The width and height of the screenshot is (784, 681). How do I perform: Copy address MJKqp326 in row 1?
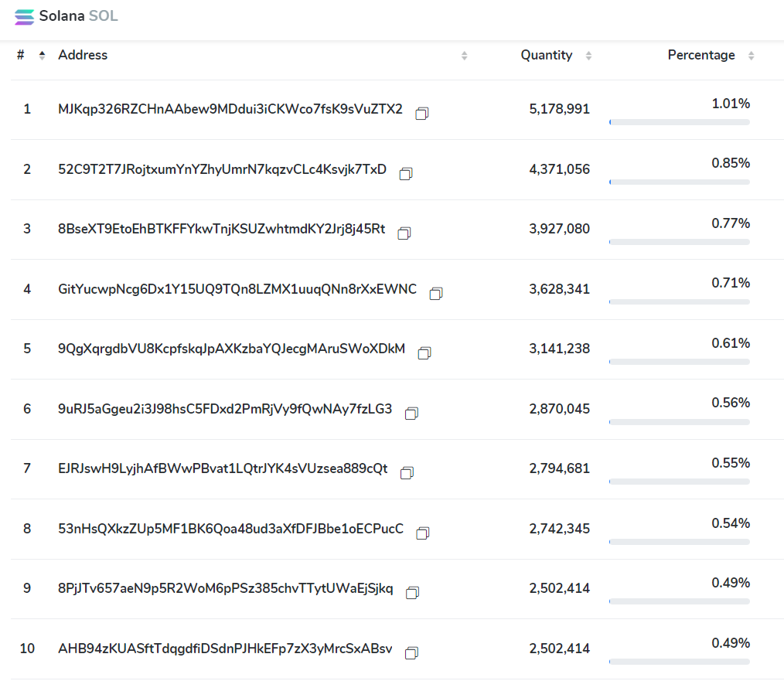tap(422, 114)
